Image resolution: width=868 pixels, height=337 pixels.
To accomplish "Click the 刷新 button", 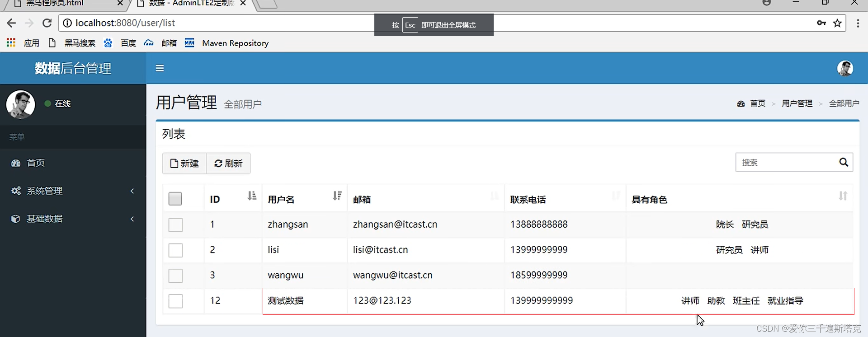I will point(228,164).
